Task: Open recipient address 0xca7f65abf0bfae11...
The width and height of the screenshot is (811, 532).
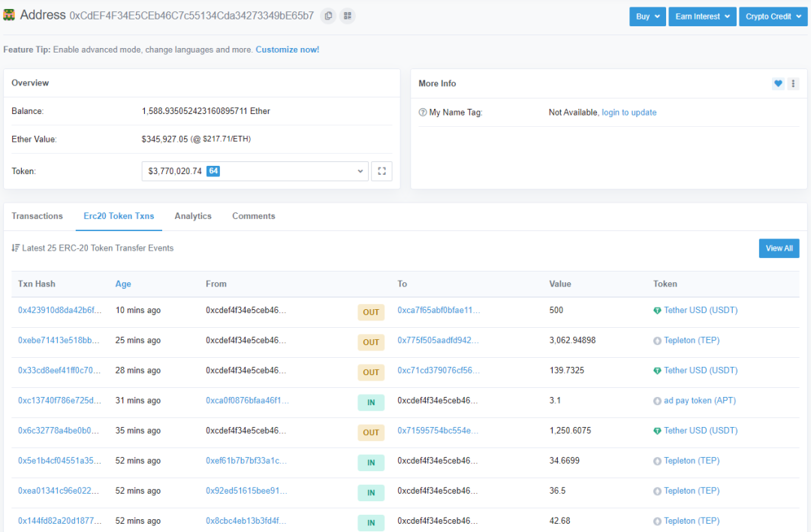Action: (x=439, y=310)
